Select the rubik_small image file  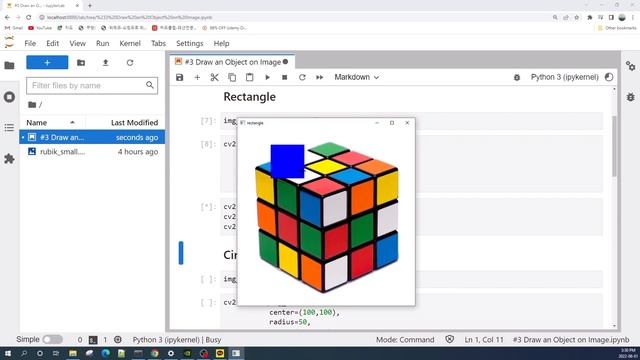(92, 151)
